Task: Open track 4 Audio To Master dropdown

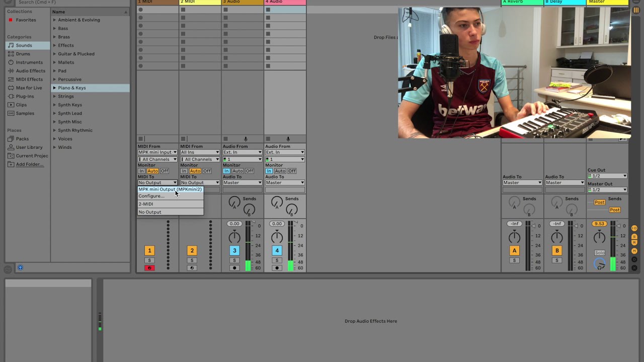Action: (x=284, y=183)
